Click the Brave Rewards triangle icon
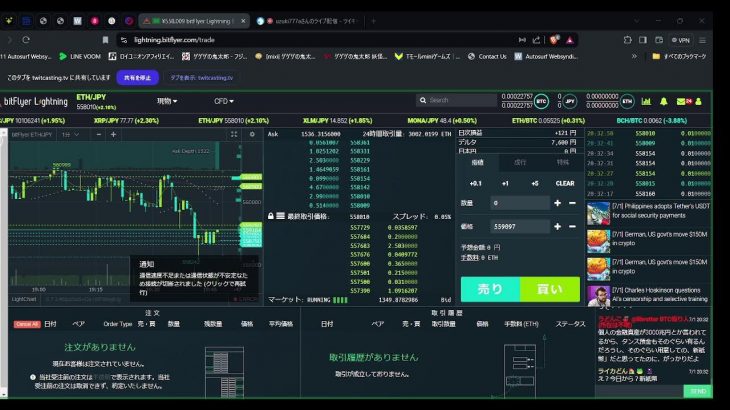 coord(570,40)
